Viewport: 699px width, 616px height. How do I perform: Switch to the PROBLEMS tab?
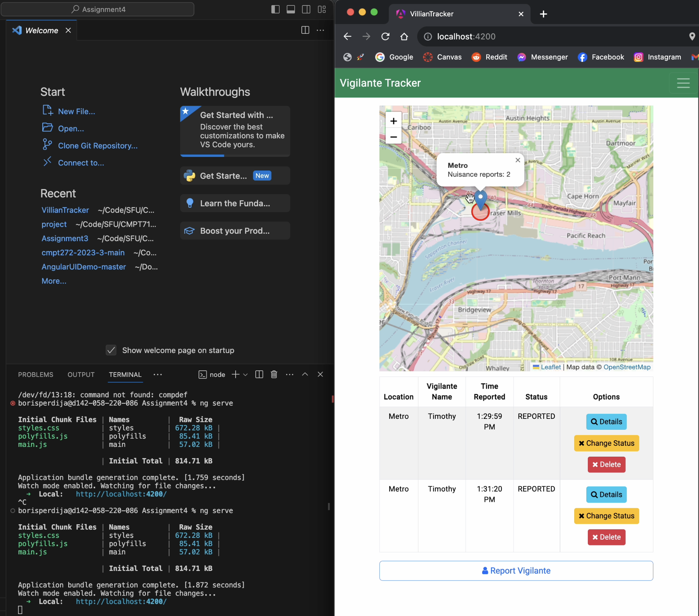tap(35, 375)
